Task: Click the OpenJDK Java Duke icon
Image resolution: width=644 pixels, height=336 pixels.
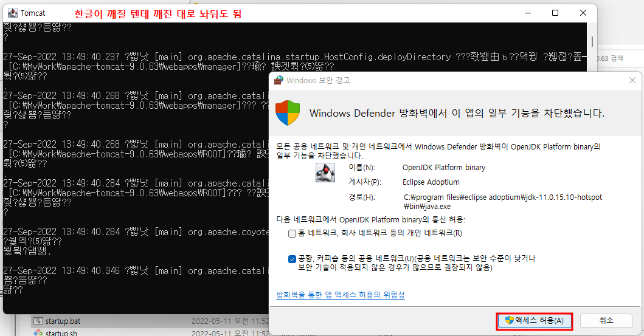Action: (x=325, y=173)
